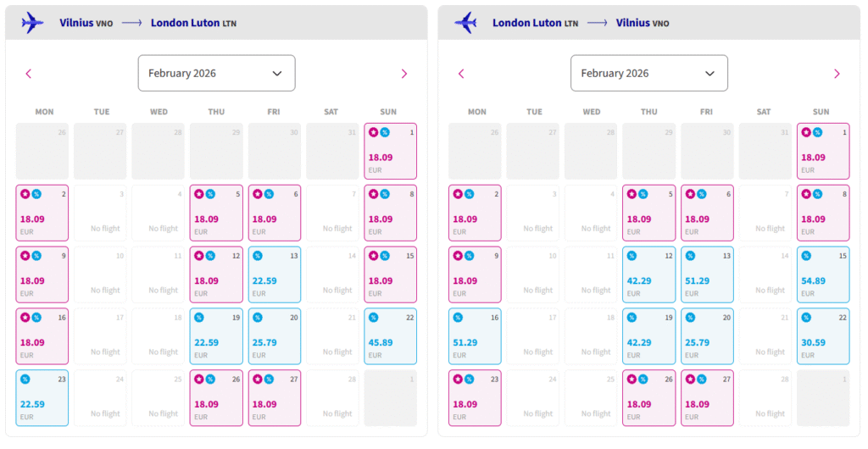Select outbound February 13 at 22.59 EUR
Screen dimensions: 868x449
point(274,274)
